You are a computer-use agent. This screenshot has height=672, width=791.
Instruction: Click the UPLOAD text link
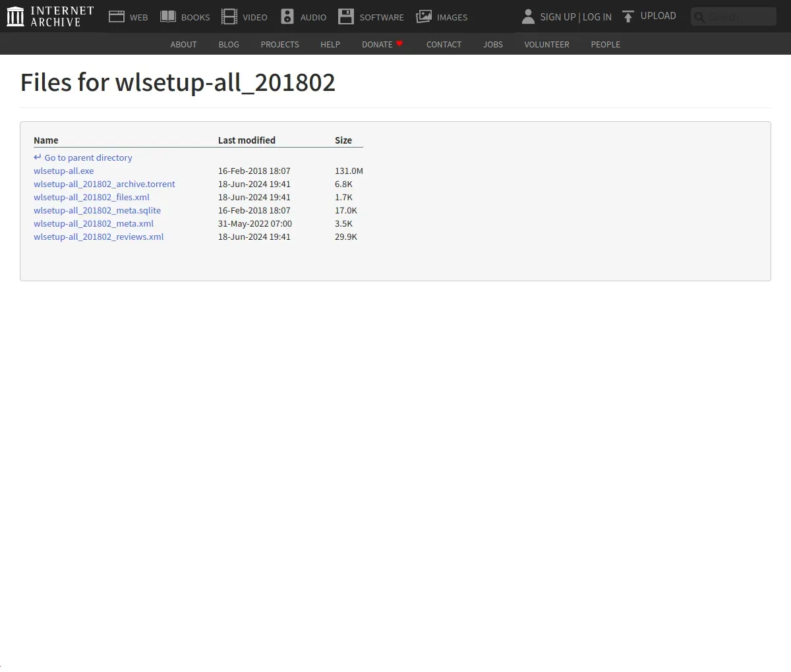click(659, 16)
